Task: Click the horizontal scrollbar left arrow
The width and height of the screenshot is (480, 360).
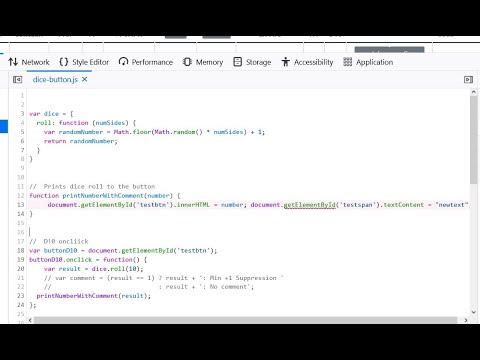Action: tap(30, 320)
